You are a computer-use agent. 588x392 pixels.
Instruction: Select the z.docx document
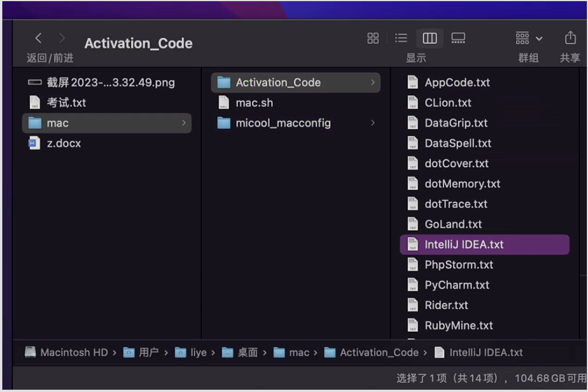[63, 143]
